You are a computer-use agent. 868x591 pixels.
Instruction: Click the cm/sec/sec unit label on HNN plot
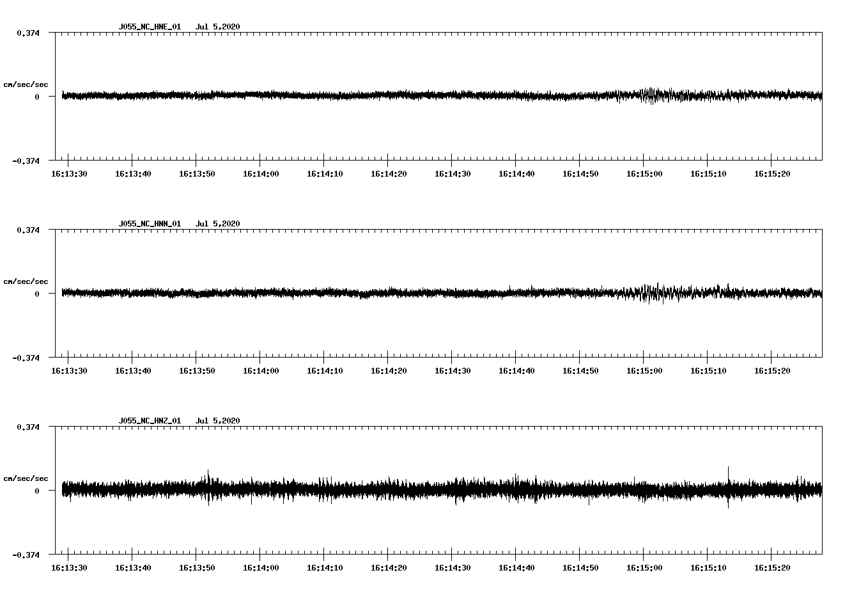click(26, 281)
